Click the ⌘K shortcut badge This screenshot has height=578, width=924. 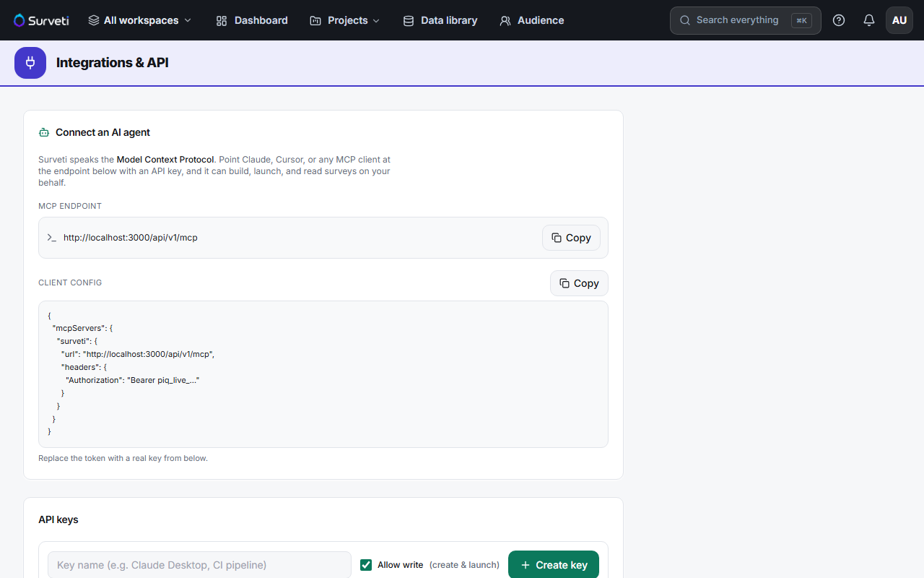[x=801, y=20]
